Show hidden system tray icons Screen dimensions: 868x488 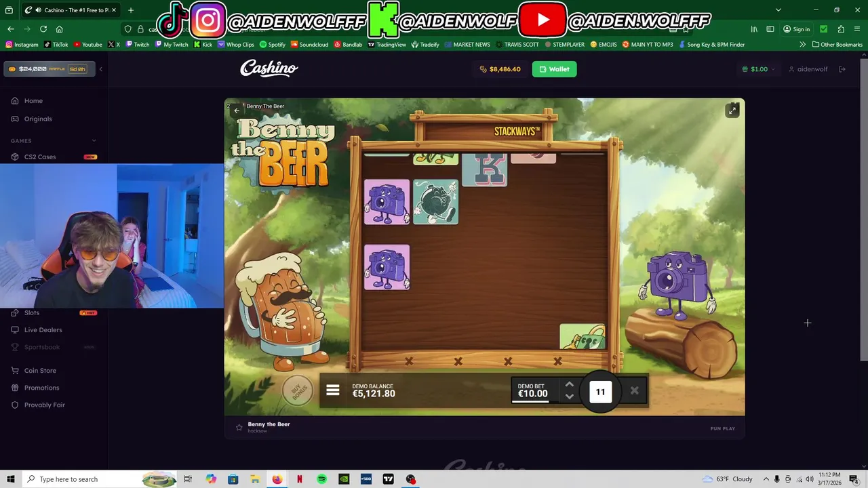click(x=766, y=479)
